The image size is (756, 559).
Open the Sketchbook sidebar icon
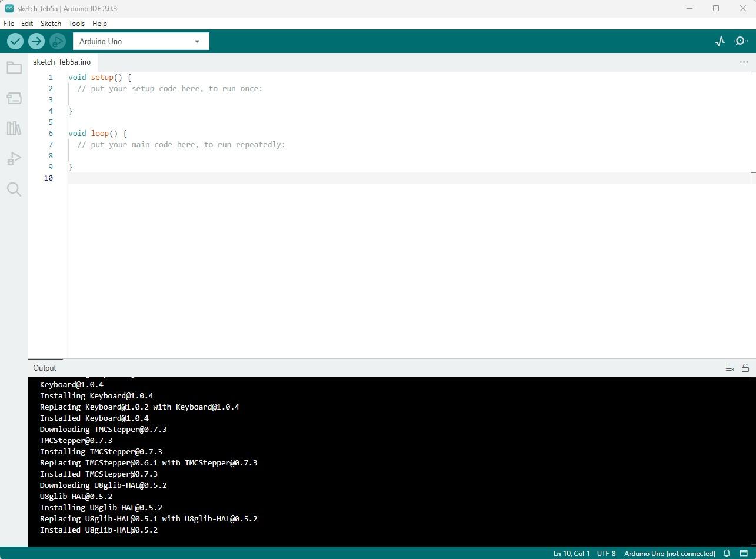pyautogui.click(x=14, y=67)
